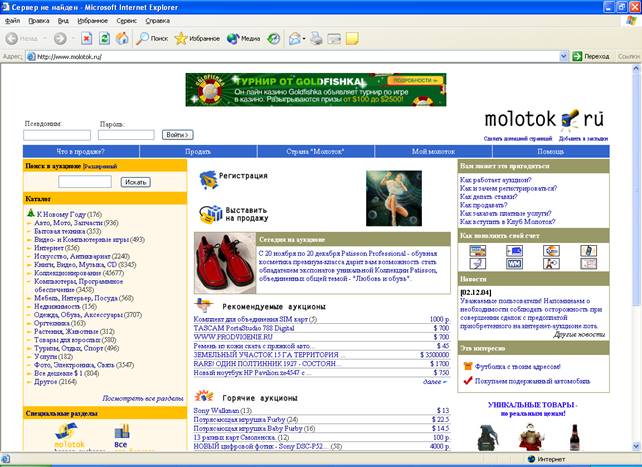Screen dimensions: 642x467
Task: Click the Edit page toolbar icon
Action: tap(334, 38)
